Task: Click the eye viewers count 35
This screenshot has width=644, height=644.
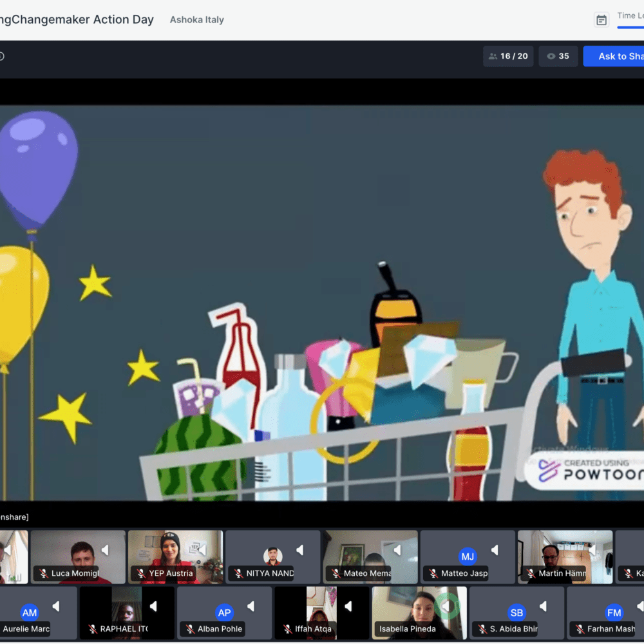Action: coord(558,56)
